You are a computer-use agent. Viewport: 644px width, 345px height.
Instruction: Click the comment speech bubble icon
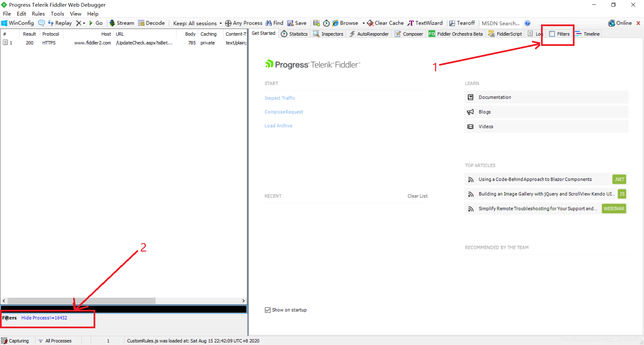click(41, 23)
